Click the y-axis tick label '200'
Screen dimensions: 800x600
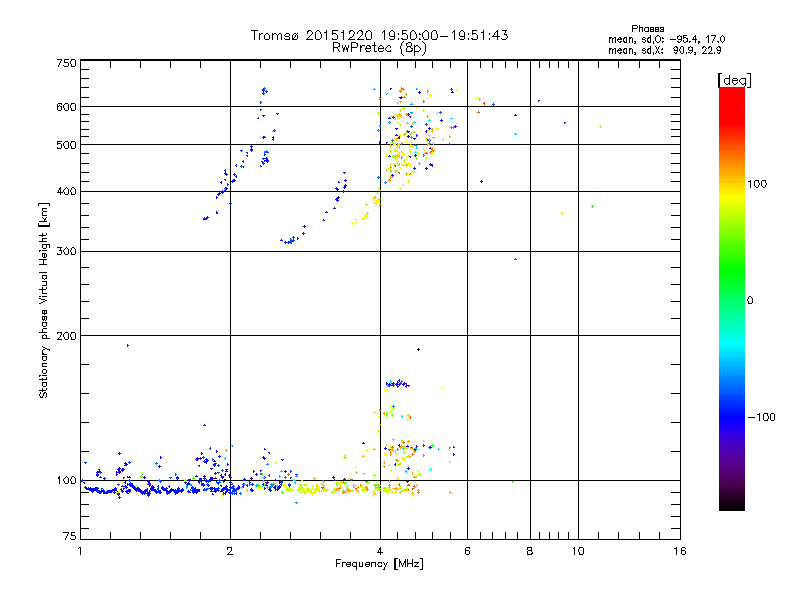pyautogui.click(x=66, y=336)
